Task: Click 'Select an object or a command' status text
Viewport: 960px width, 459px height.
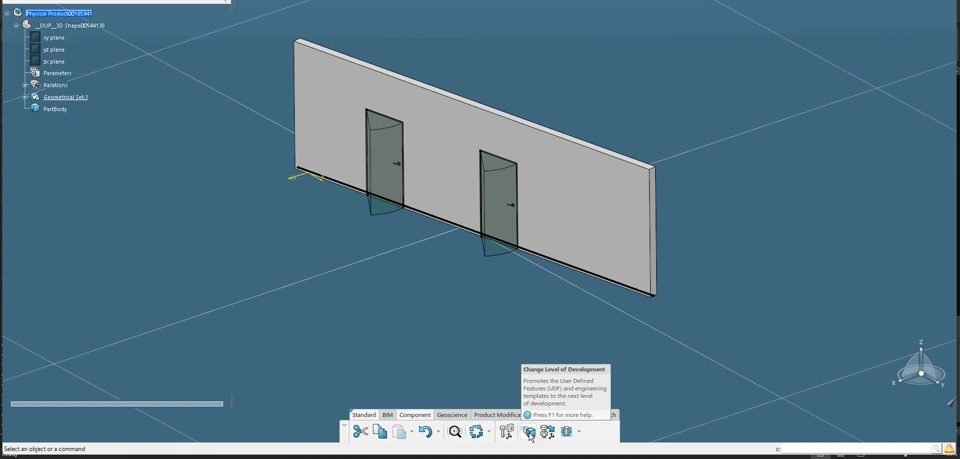Action: pyautogui.click(x=45, y=449)
